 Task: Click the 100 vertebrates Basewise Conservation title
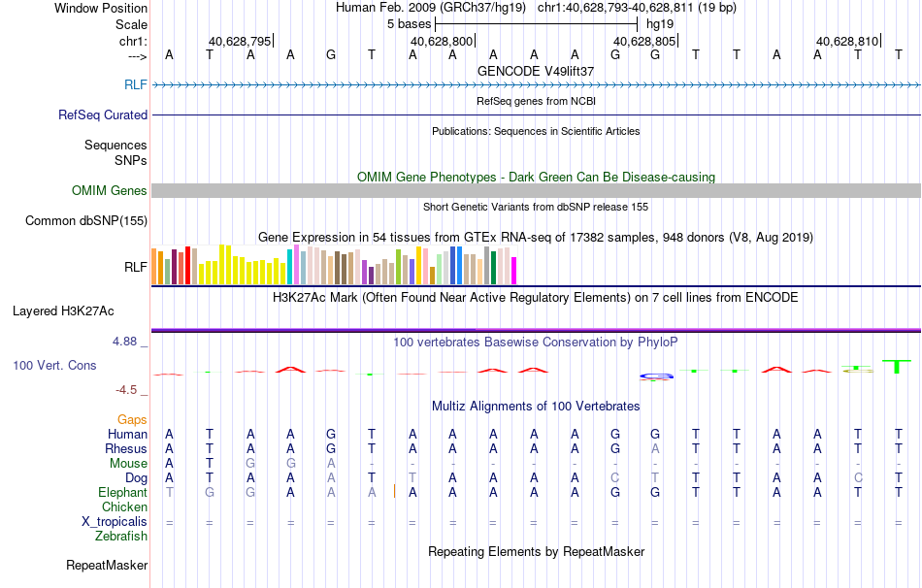[536, 342]
